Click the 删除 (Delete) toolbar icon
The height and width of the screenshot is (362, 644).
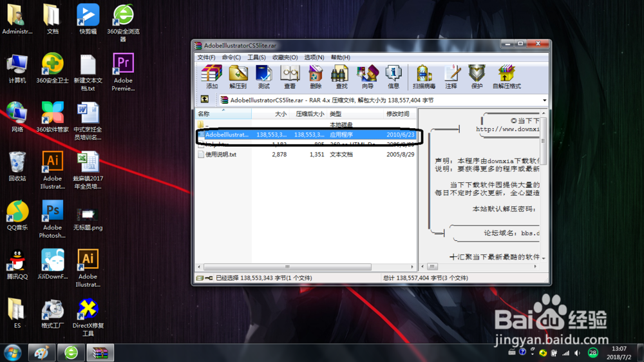click(316, 77)
